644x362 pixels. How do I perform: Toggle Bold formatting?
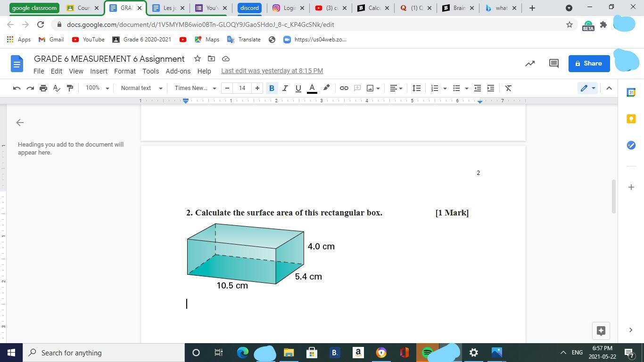point(272,88)
